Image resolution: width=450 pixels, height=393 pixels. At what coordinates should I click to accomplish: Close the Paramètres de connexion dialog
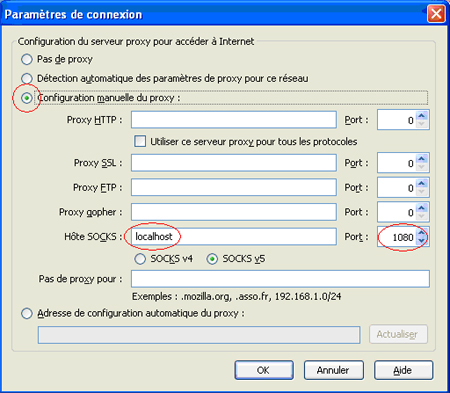point(436,14)
